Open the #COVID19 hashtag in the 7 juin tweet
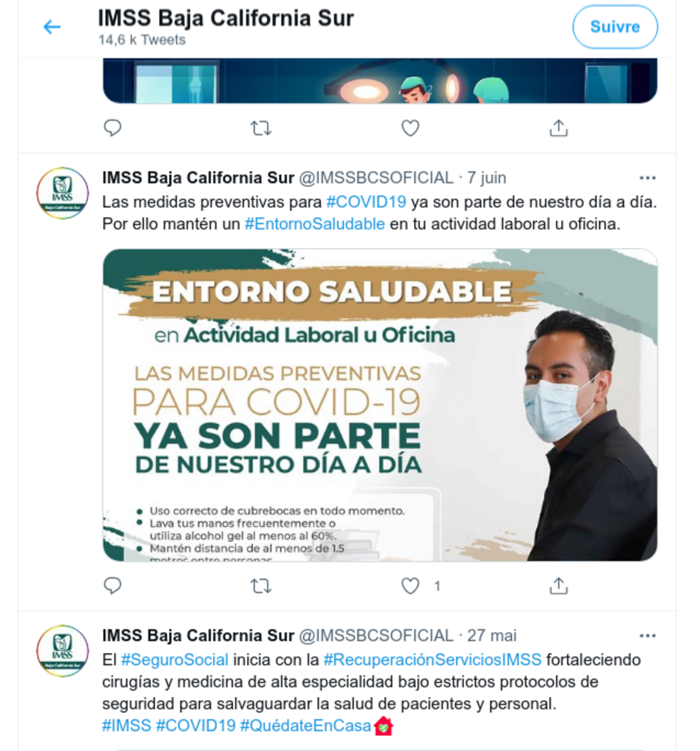The height and width of the screenshot is (751, 700). coord(366,202)
